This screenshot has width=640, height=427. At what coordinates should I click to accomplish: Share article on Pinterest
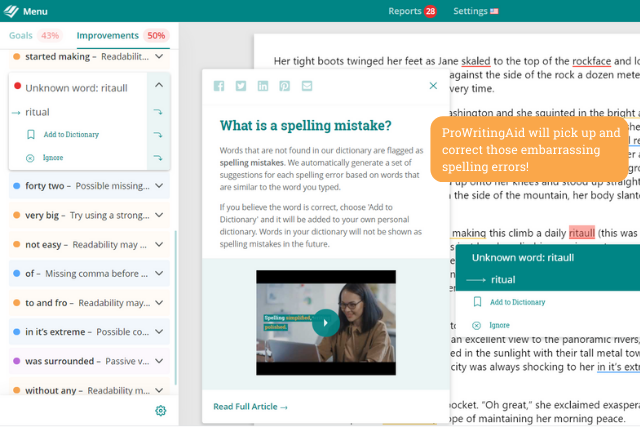tap(284, 86)
